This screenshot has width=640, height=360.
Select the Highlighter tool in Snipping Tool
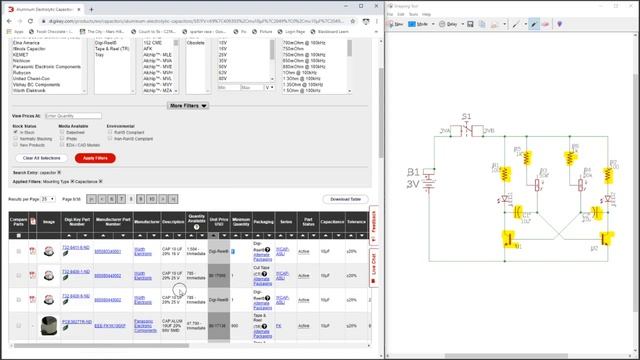pos(534,24)
